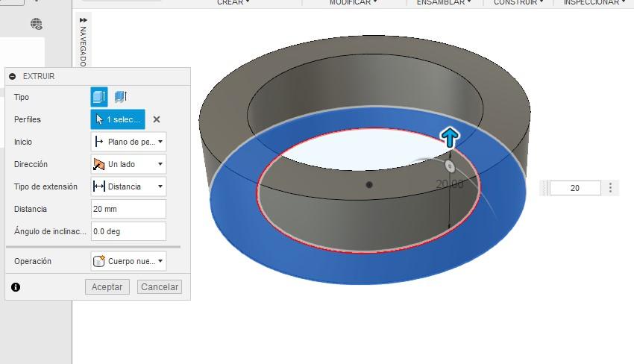Click the Distancia extent type icon

98,186
